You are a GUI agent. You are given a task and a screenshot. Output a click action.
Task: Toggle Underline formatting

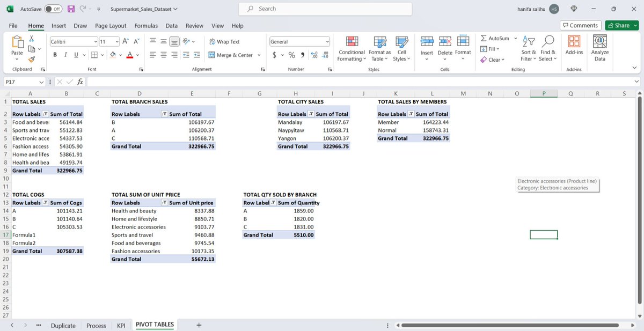point(76,55)
